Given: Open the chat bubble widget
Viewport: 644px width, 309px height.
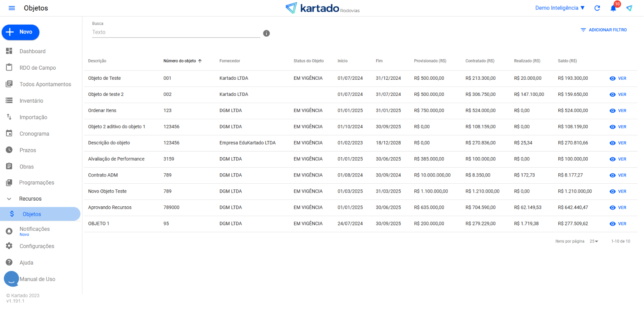Looking at the screenshot, I should click(x=11, y=279).
